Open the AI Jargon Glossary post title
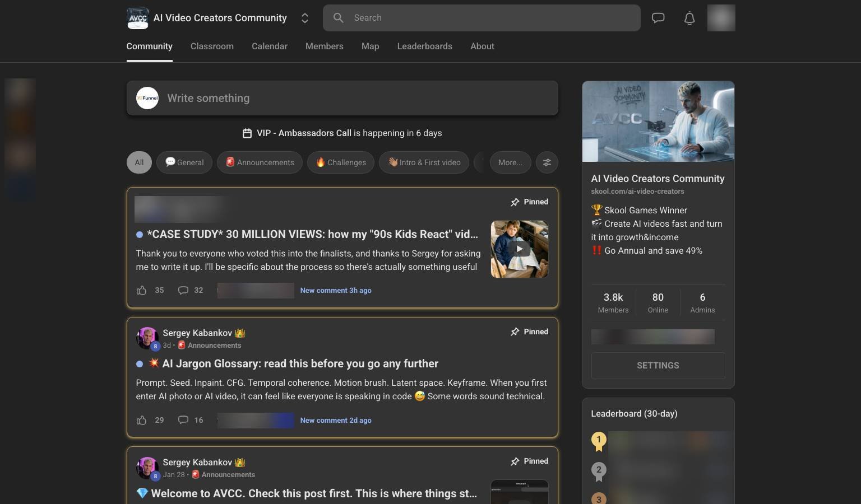861x504 pixels. coord(294,364)
